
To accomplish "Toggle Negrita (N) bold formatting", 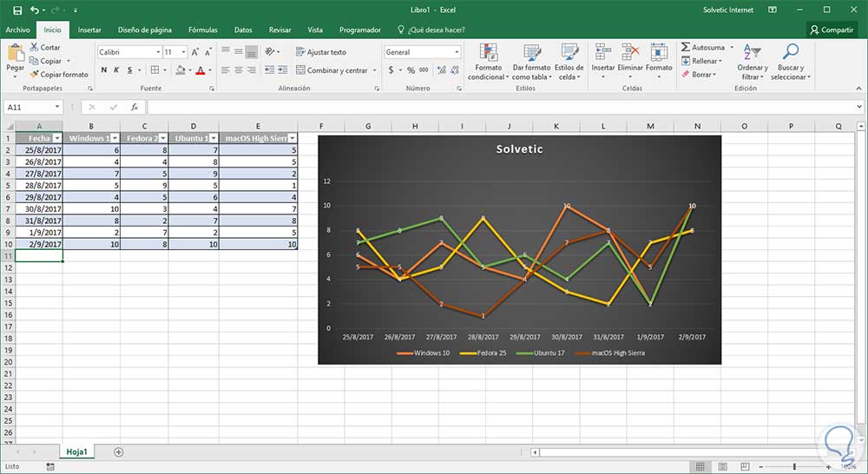I will pos(103,69).
